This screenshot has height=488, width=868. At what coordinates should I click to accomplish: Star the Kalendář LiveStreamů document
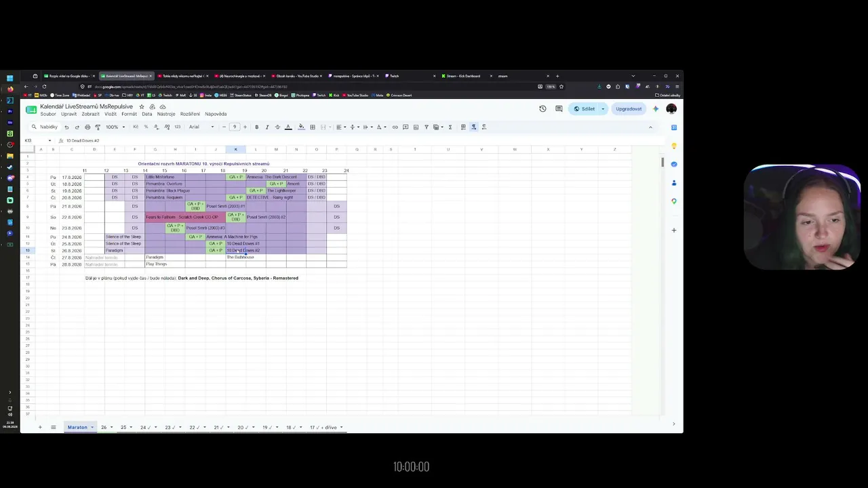[142, 106]
